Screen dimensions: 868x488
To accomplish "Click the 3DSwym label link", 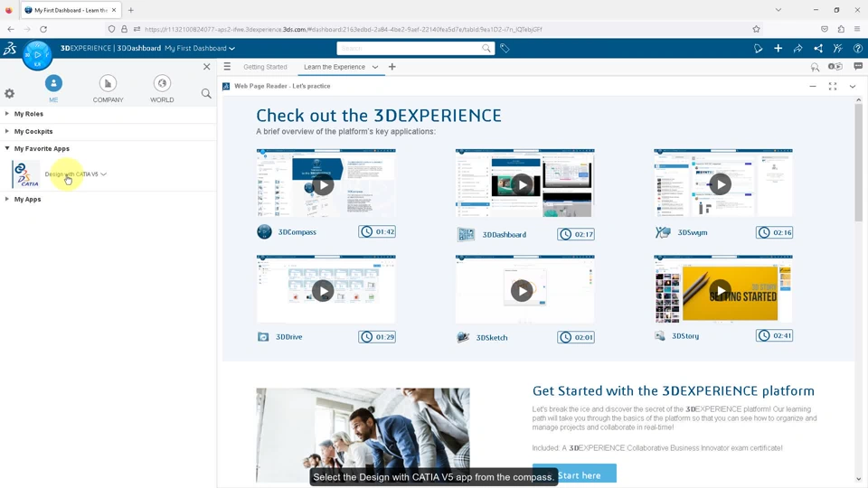I will pos(693,232).
